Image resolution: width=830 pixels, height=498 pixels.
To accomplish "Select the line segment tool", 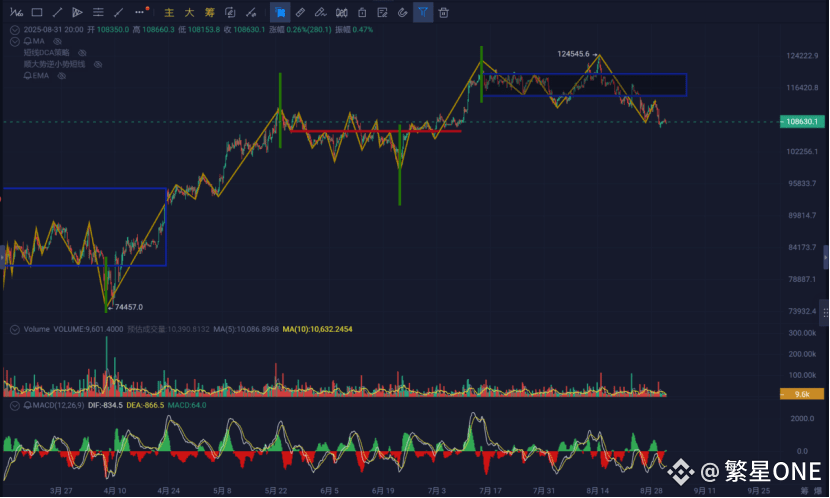I will tap(119, 12).
